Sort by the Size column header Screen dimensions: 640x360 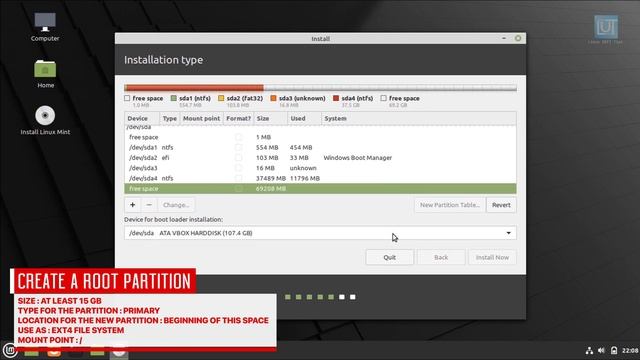[270, 118]
